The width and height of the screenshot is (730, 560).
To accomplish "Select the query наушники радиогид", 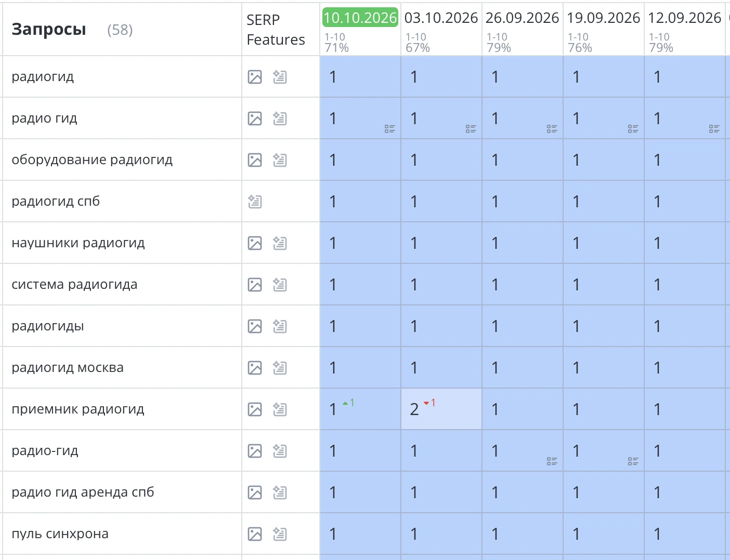I will tap(78, 243).
